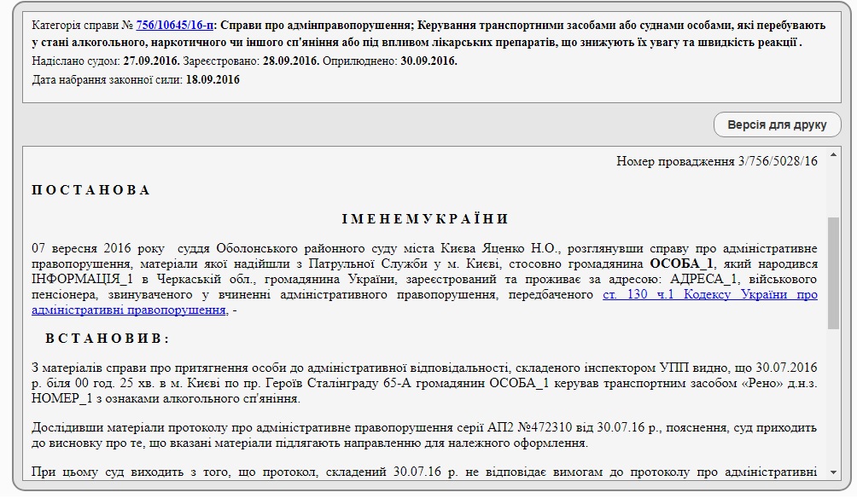Click the Оприлюднено date 30.09.2016
This screenshot has height=504, width=857.
429,61
